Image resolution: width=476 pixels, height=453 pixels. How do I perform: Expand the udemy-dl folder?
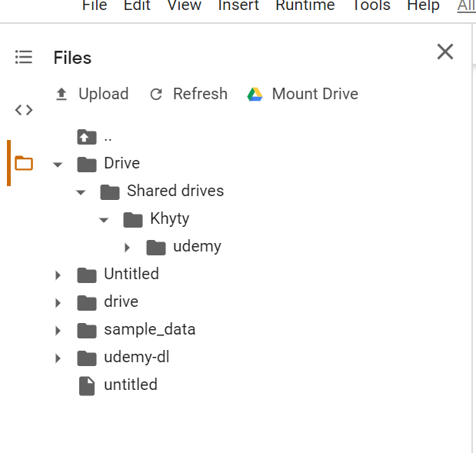pyautogui.click(x=58, y=358)
